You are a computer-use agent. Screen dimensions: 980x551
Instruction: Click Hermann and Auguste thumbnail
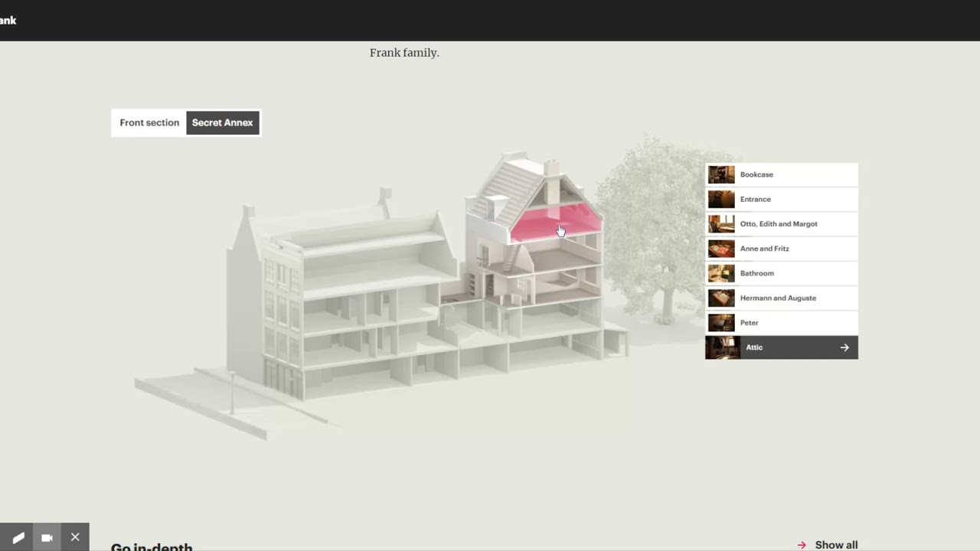point(721,298)
